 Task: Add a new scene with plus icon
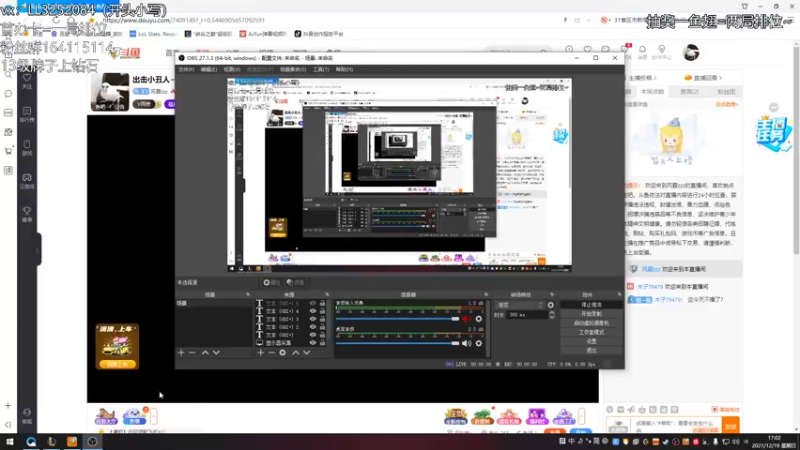click(181, 353)
